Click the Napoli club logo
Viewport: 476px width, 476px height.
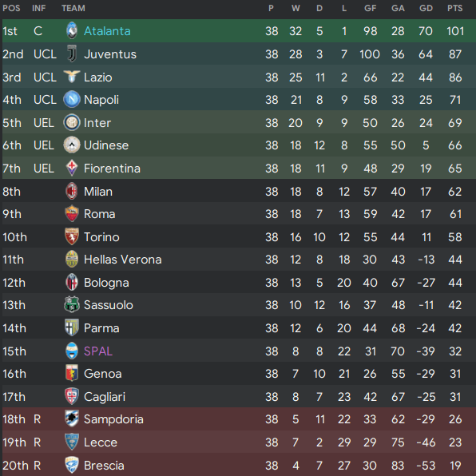[x=72, y=100]
